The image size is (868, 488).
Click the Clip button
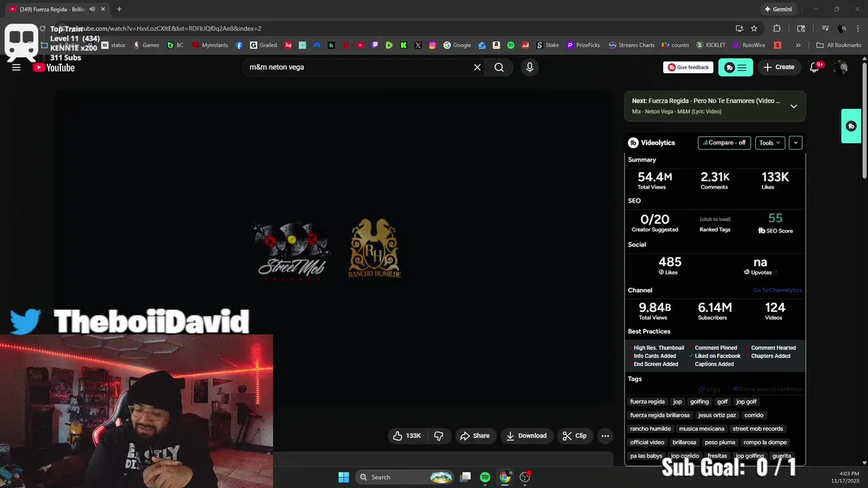click(574, 436)
